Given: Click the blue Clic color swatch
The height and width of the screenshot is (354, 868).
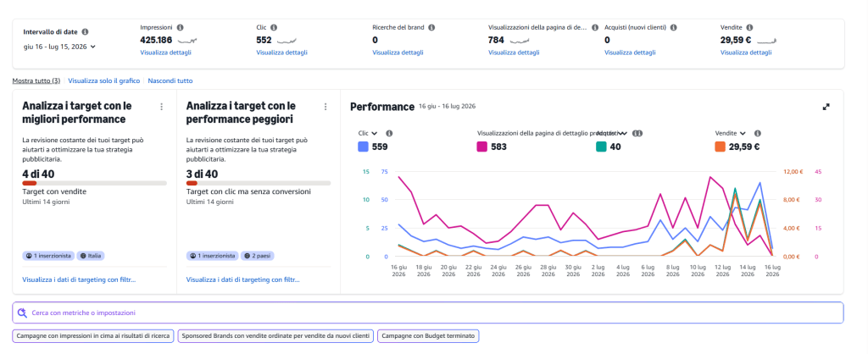Looking at the screenshot, I should point(364,147).
